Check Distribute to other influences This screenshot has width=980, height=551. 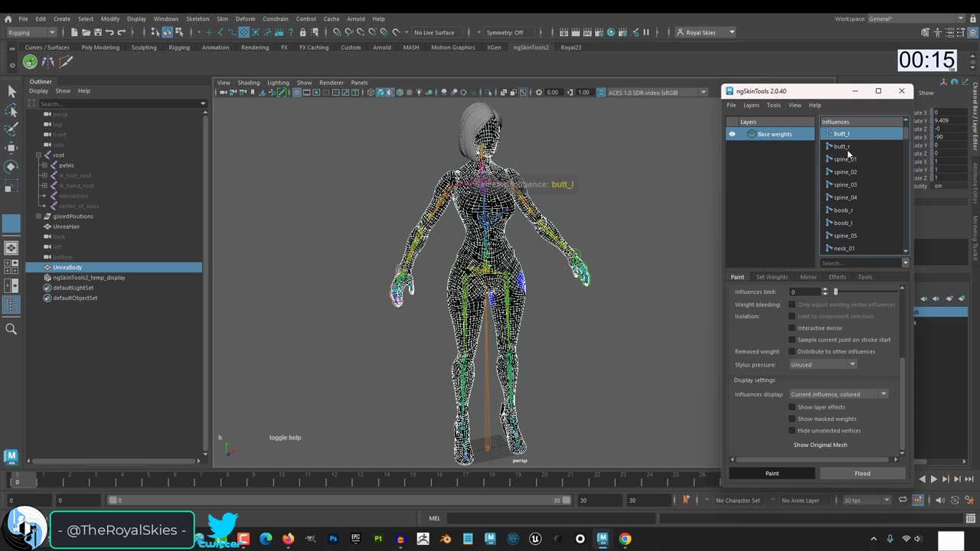click(792, 352)
